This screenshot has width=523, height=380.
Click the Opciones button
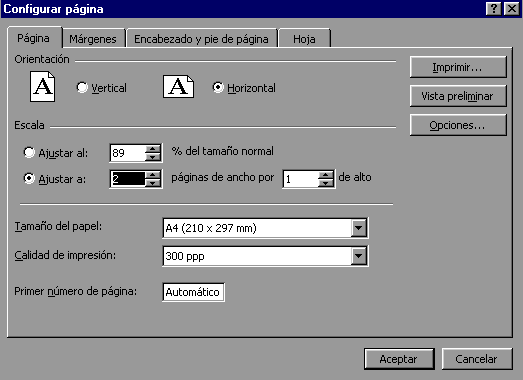point(458,125)
